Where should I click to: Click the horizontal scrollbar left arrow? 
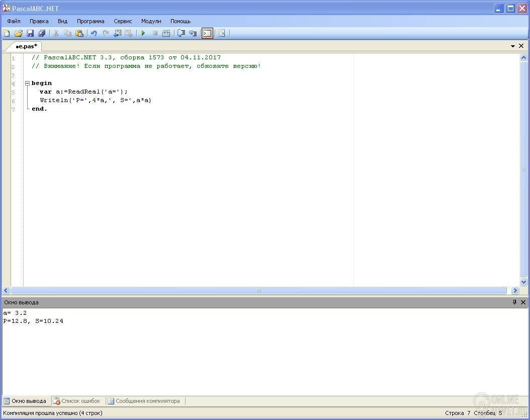pyautogui.click(x=6, y=290)
